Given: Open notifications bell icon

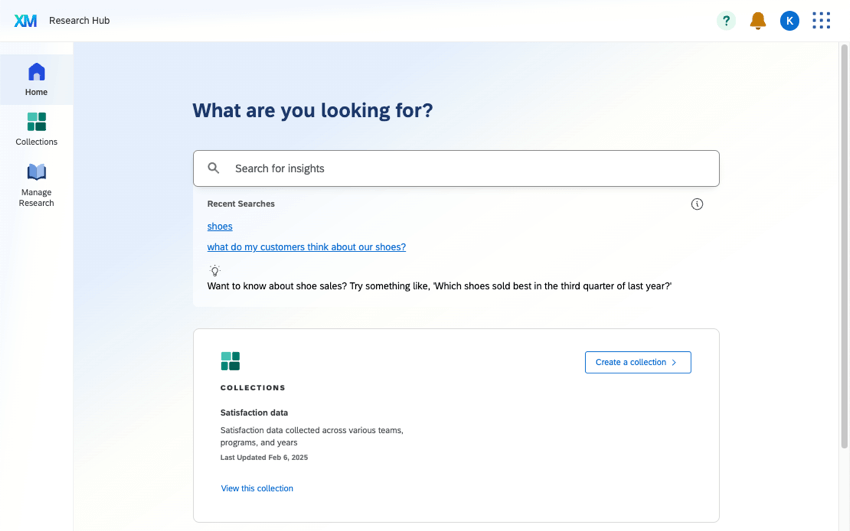Looking at the screenshot, I should [758, 21].
